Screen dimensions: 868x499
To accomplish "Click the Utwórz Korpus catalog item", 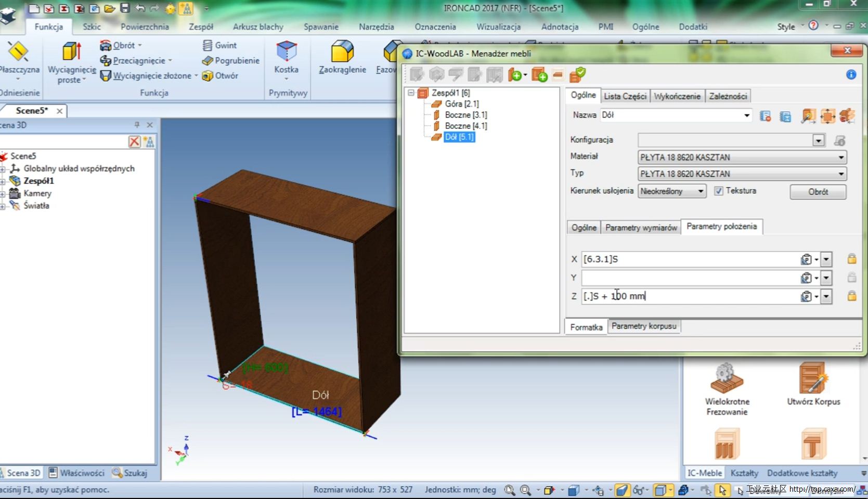I will click(x=813, y=384).
